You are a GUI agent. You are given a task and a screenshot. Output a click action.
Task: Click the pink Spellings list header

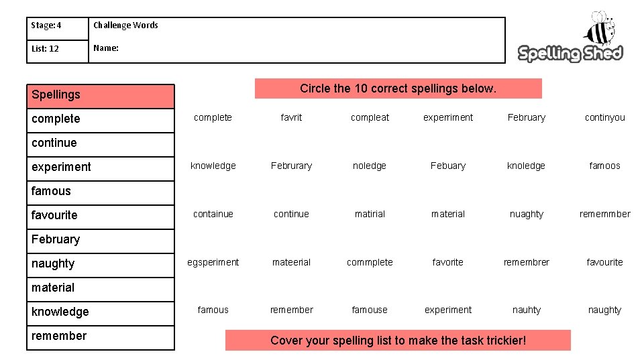101,95
